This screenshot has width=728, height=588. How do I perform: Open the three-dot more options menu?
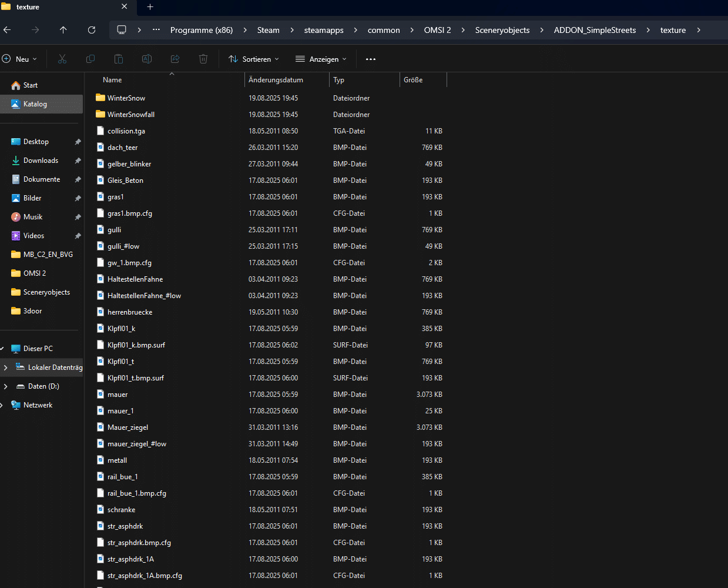pyautogui.click(x=370, y=59)
